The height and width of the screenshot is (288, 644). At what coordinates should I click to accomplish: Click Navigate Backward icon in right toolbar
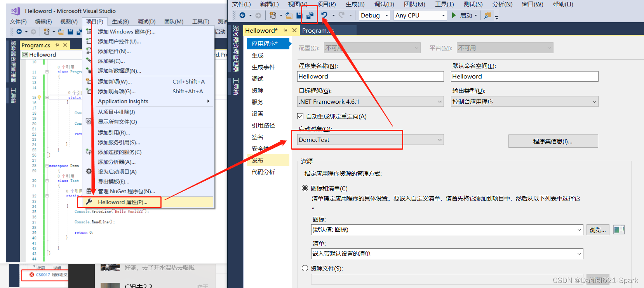[x=242, y=15]
